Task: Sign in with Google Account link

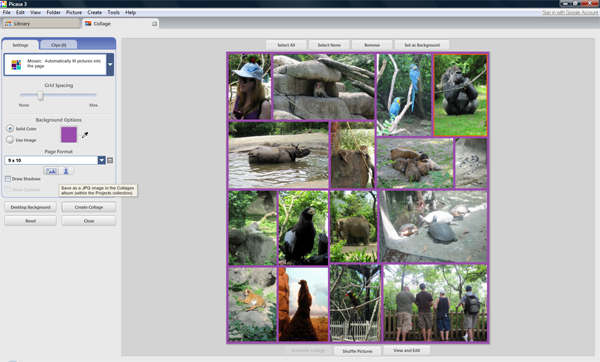Action: [x=570, y=13]
